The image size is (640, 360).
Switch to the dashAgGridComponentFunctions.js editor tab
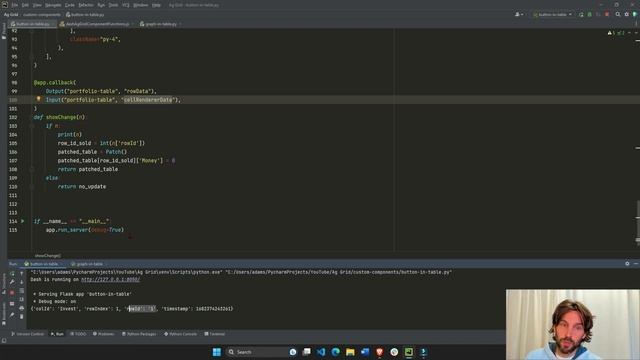click(97, 24)
